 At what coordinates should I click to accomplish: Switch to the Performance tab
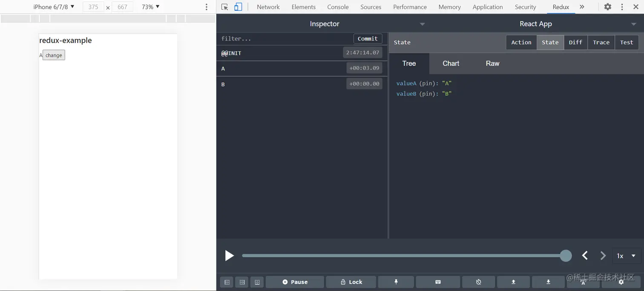coord(410,7)
